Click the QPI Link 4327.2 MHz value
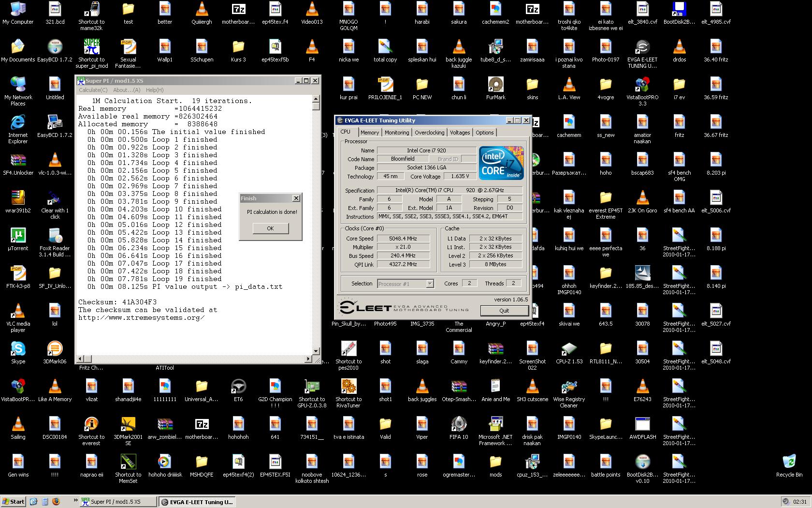Image resolution: width=812 pixels, height=508 pixels. (403, 264)
